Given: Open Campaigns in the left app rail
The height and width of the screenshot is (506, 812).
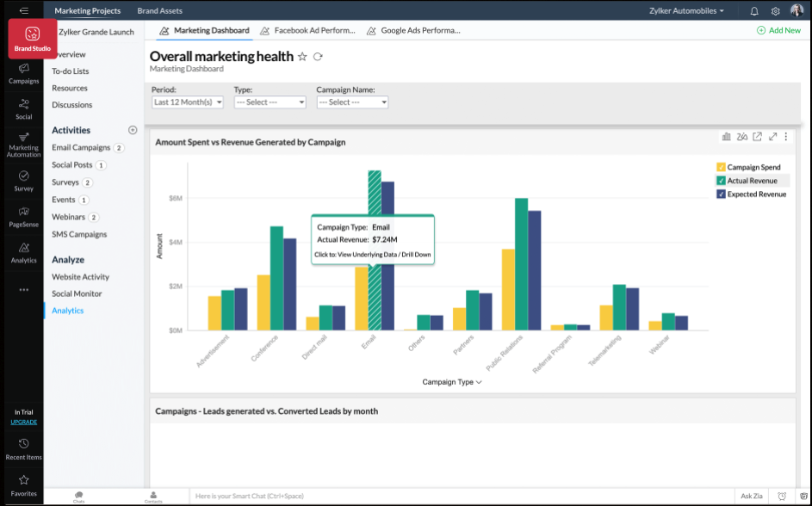Looking at the screenshot, I should [24, 73].
